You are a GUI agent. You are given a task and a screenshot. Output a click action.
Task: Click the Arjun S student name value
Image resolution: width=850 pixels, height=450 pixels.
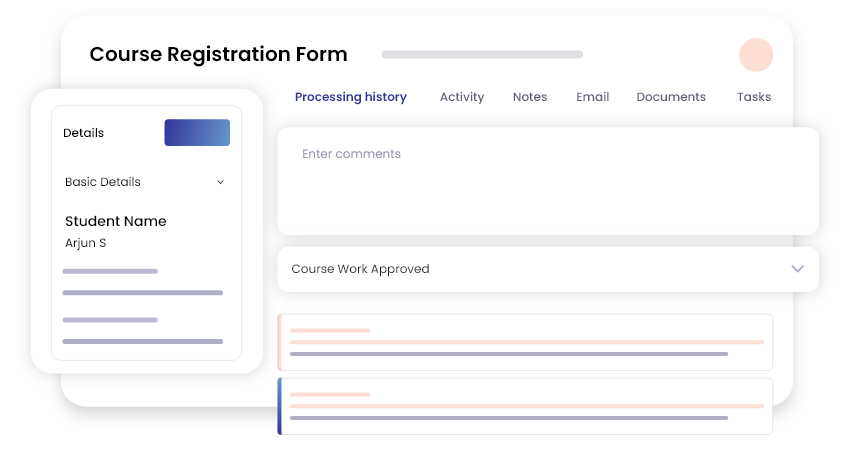click(x=86, y=243)
